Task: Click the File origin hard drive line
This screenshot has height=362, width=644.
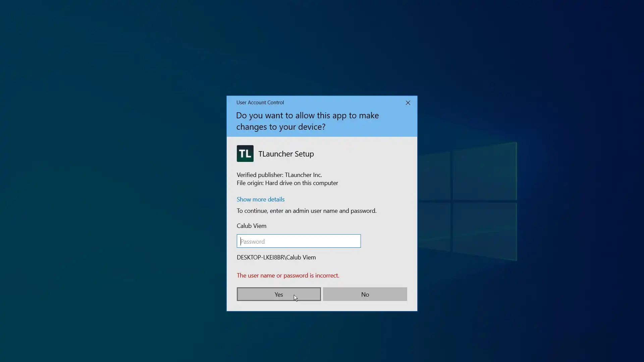Action: coord(287,183)
